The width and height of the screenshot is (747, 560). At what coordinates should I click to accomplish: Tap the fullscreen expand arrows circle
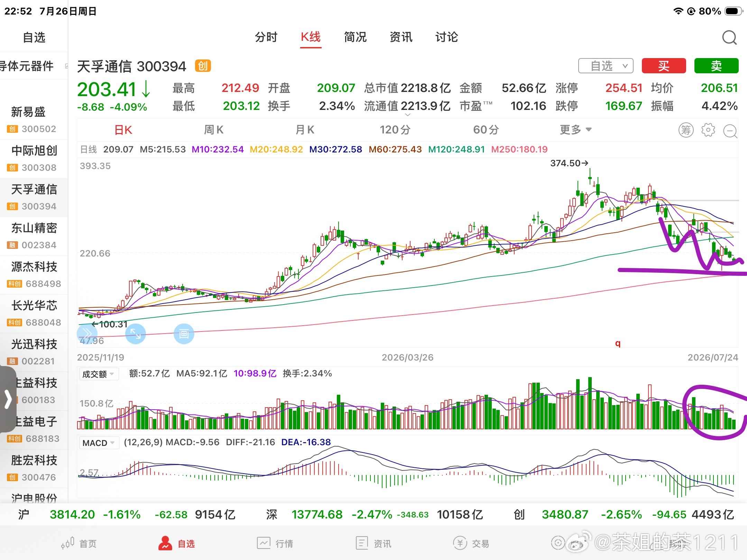point(135,334)
